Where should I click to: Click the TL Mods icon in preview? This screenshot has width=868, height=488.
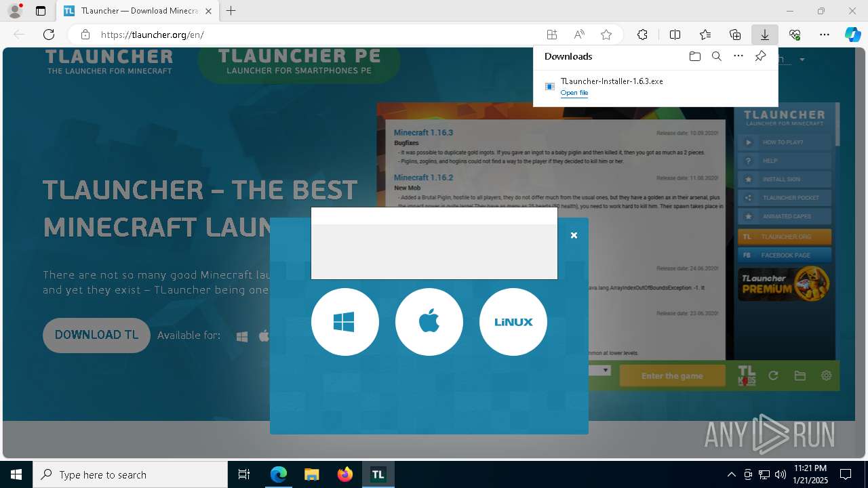(747, 375)
